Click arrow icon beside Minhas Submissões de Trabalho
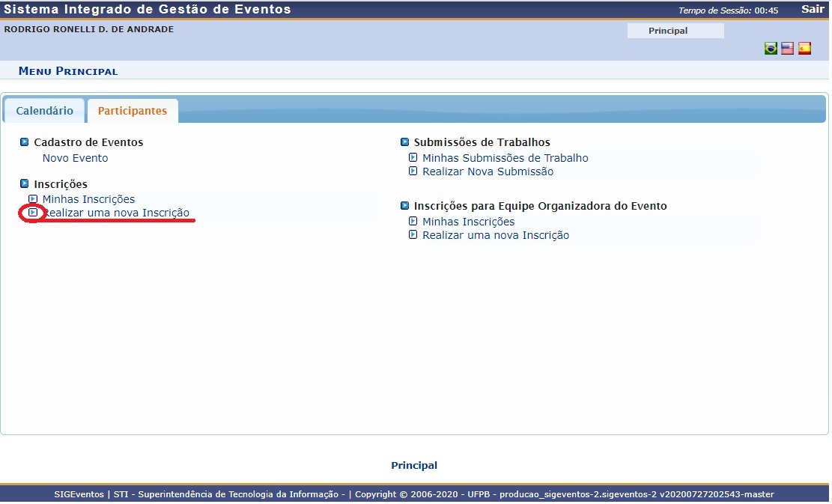This screenshot has width=832, height=504. (x=413, y=158)
